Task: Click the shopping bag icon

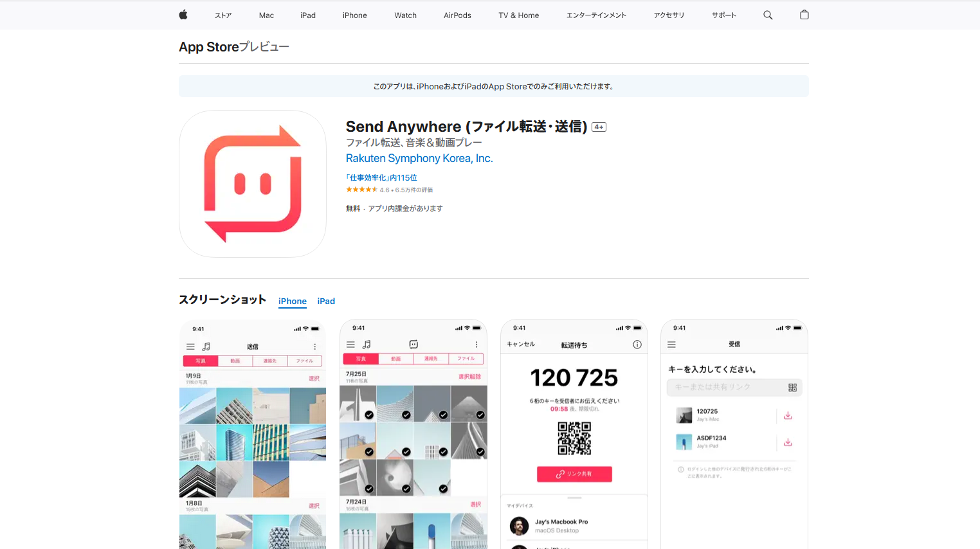Action: 804,14
